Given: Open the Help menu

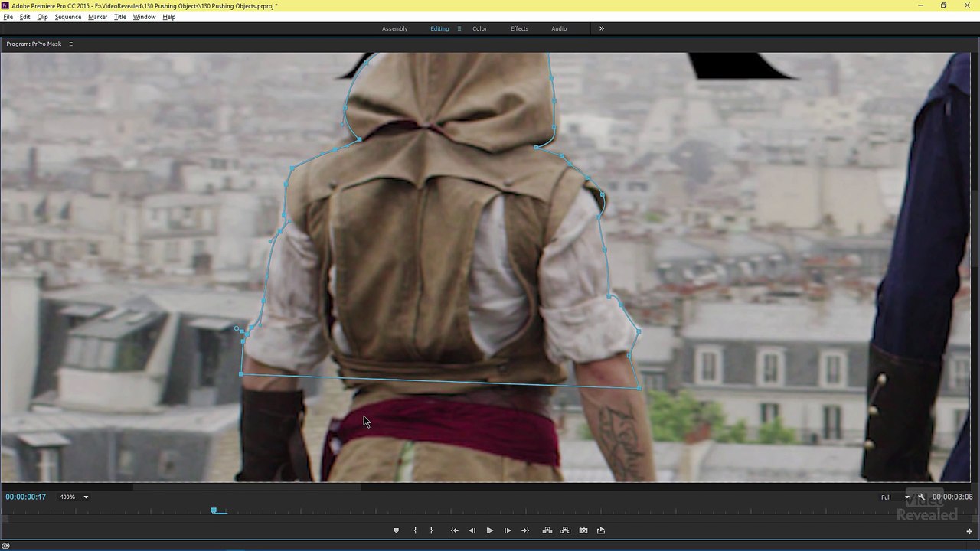Looking at the screenshot, I should [x=169, y=17].
